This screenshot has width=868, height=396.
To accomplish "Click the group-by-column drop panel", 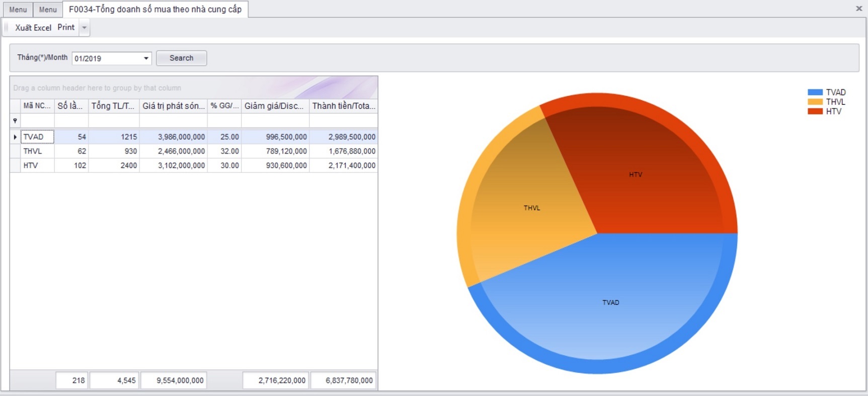I will 194,88.
